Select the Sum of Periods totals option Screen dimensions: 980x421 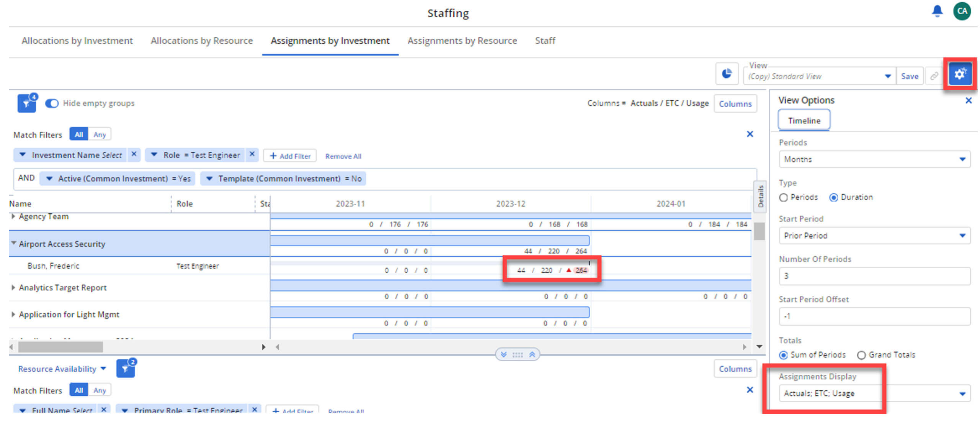point(784,355)
